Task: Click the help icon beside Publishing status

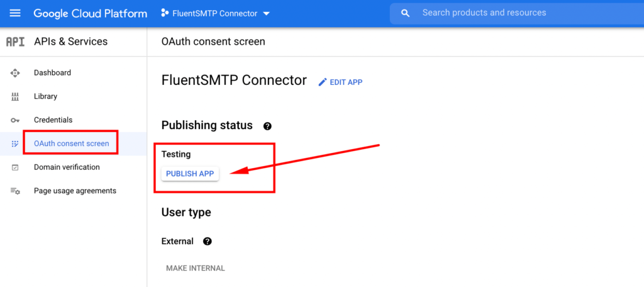Action: (x=267, y=127)
